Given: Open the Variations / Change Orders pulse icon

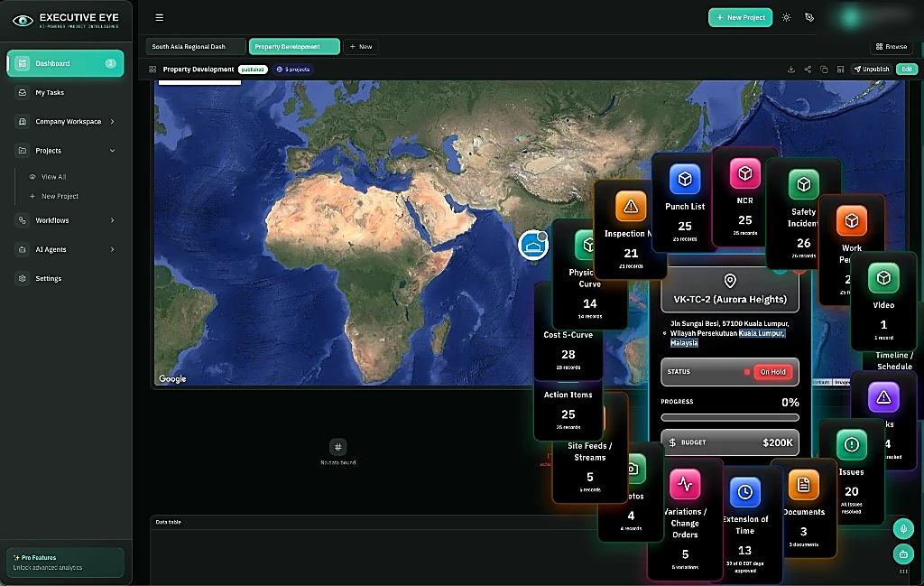Looking at the screenshot, I should pos(685,485).
